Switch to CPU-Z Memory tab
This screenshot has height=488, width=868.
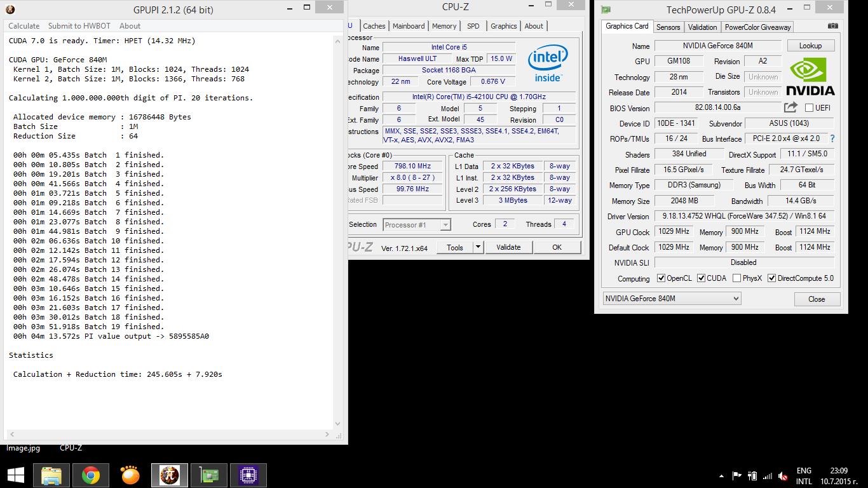point(444,26)
